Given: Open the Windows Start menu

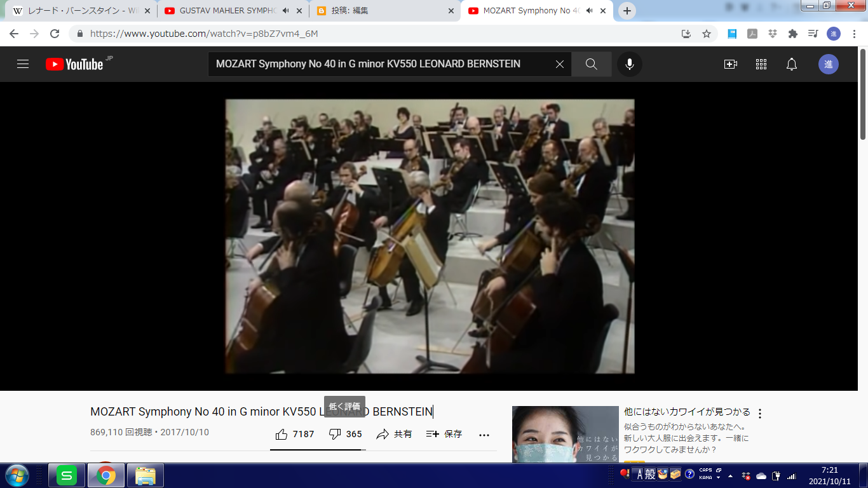Looking at the screenshot, I should pyautogui.click(x=17, y=475).
